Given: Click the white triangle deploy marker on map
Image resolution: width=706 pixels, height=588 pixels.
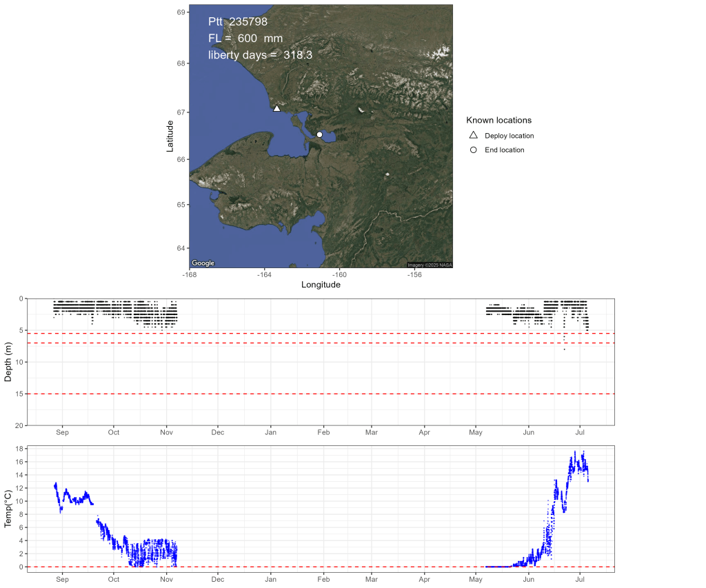Looking at the screenshot, I should click(x=276, y=108).
